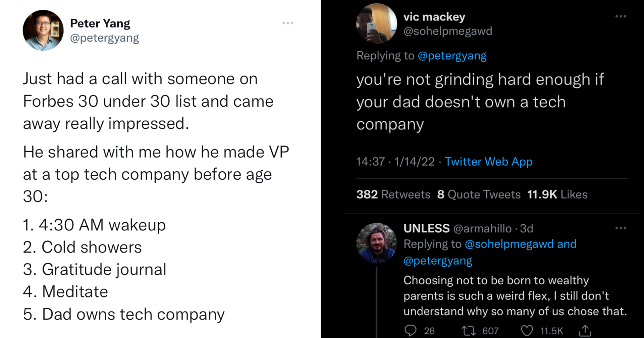Open the Twitter Web App source link

pyautogui.click(x=488, y=162)
